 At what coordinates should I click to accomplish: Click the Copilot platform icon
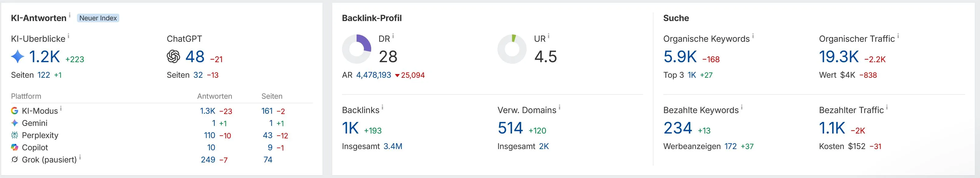tap(15, 148)
